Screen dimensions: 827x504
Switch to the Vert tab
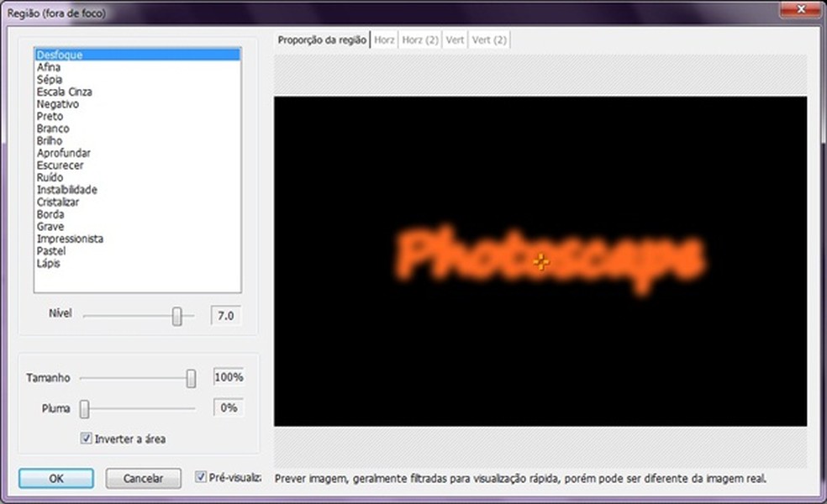coord(456,40)
